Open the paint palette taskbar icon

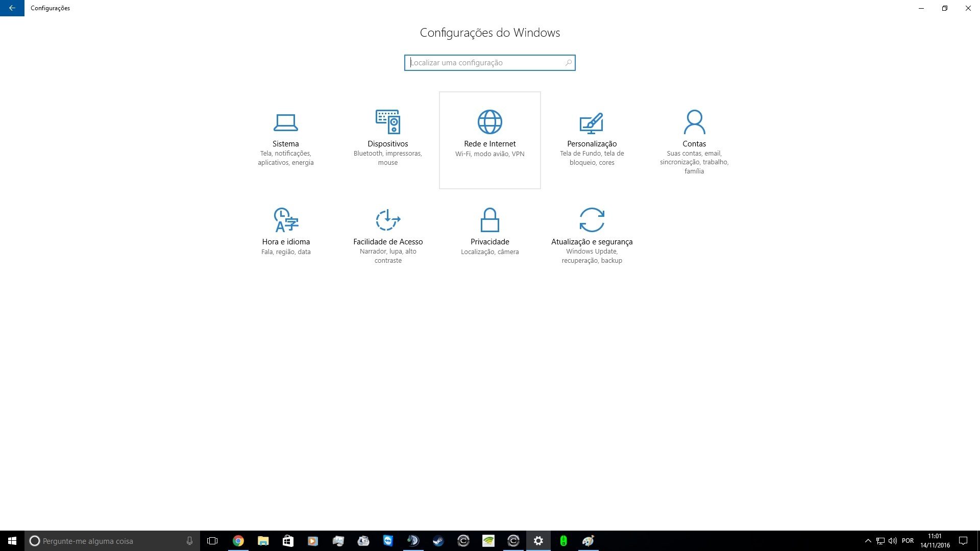point(589,541)
